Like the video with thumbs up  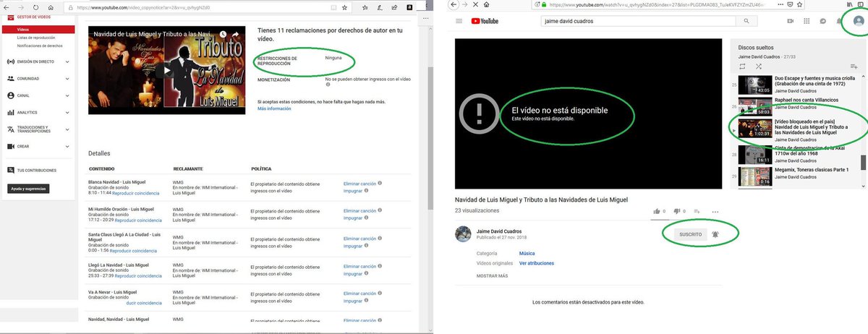click(x=655, y=212)
